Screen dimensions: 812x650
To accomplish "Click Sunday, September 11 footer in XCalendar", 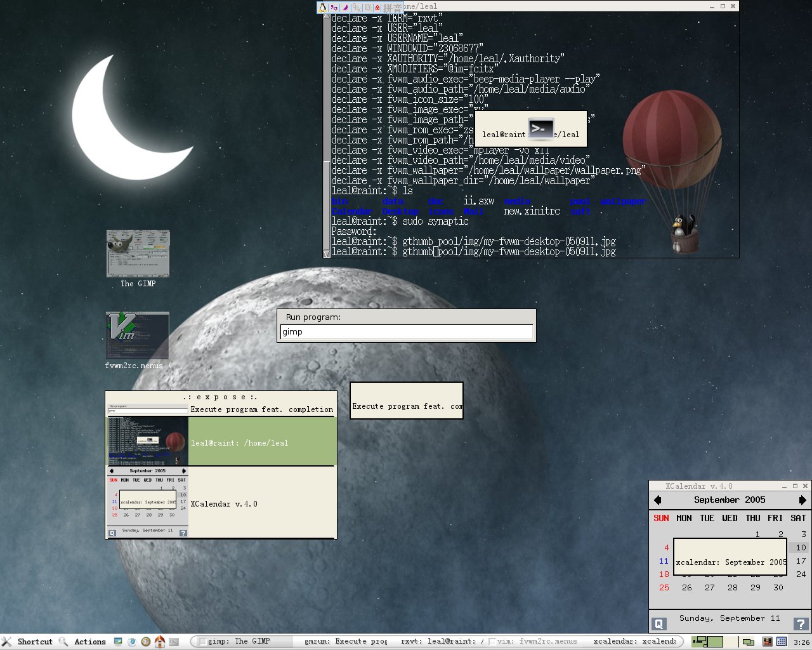I will coord(730,618).
